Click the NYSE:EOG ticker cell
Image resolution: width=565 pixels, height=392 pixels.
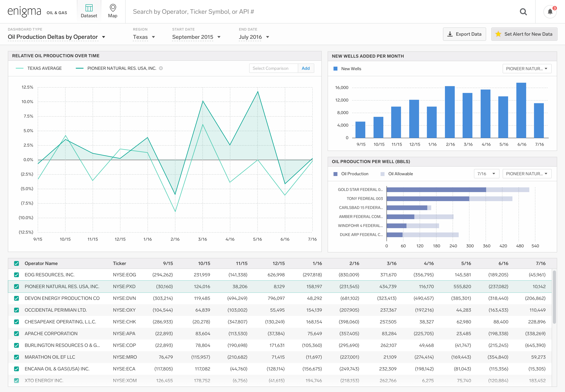click(x=124, y=275)
